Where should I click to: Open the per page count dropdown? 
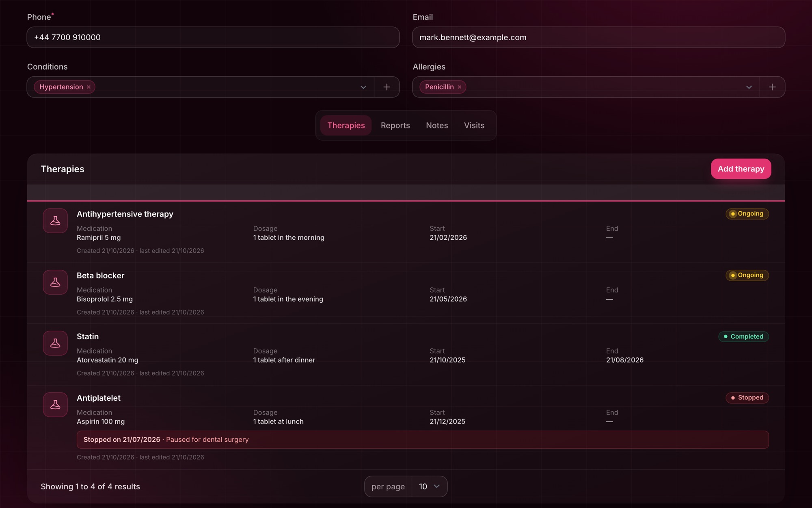click(430, 486)
